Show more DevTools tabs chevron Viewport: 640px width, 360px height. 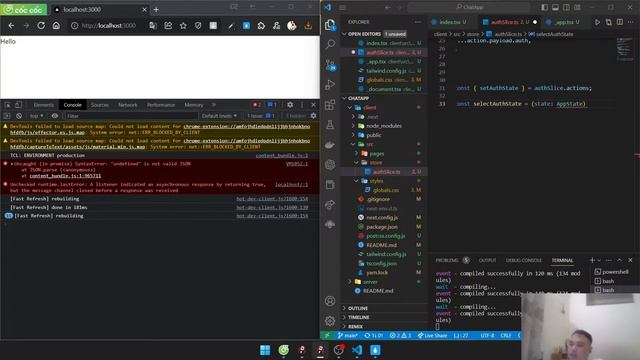213,105
